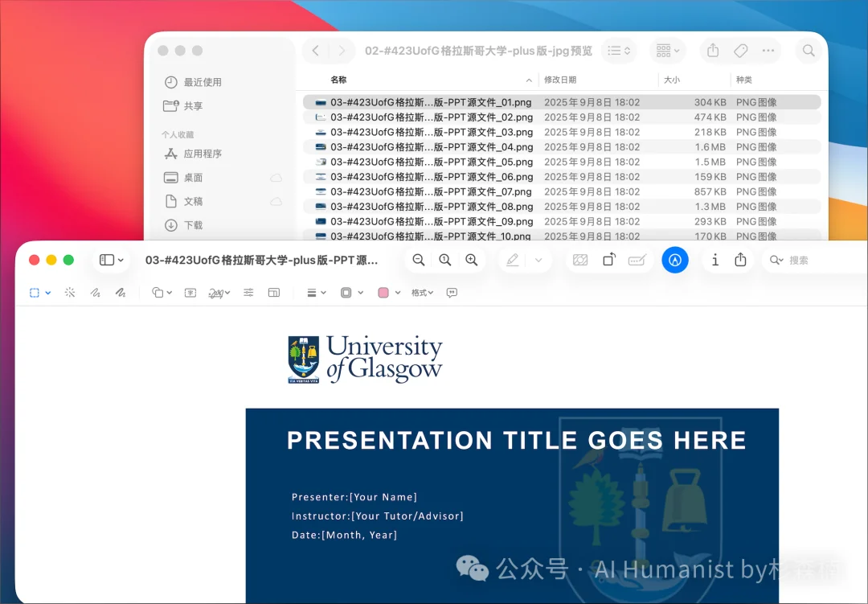Click the share icon in Preview toolbar
Viewport: 868px width, 604px height.
point(741,260)
